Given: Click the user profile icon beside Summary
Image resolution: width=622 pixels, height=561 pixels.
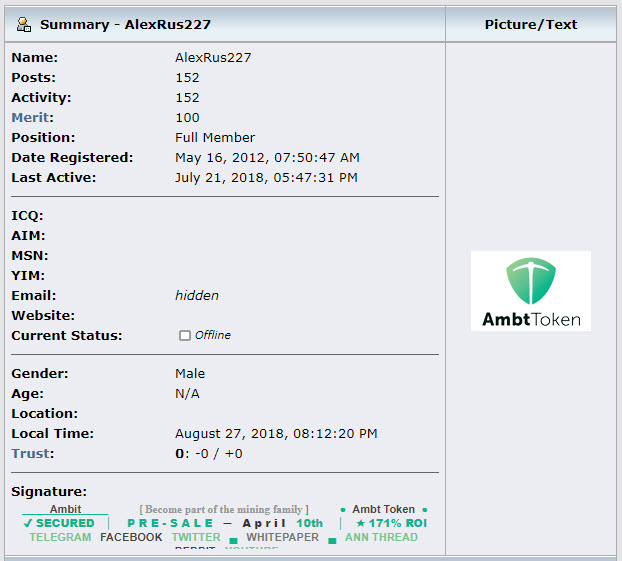Looking at the screenshot, I should pyautogui.click(x=24, y=25).
